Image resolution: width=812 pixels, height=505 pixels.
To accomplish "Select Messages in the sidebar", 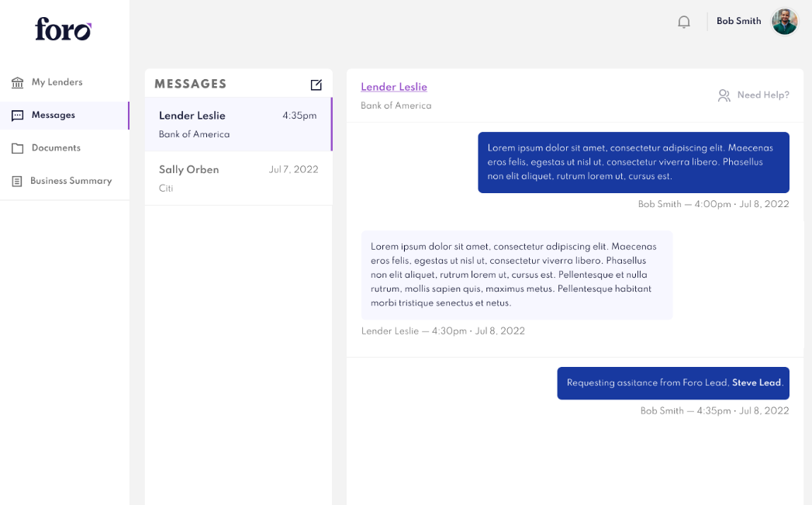I will (x=54, y=116).
